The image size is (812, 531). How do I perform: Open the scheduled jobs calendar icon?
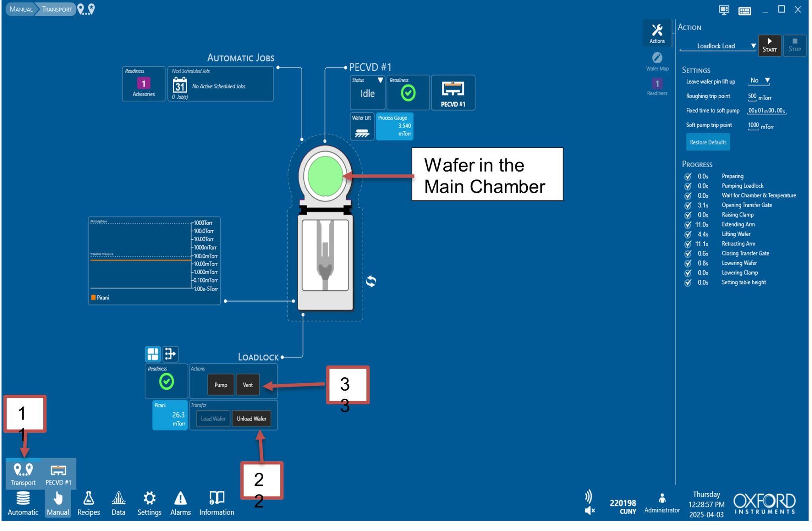180,84
